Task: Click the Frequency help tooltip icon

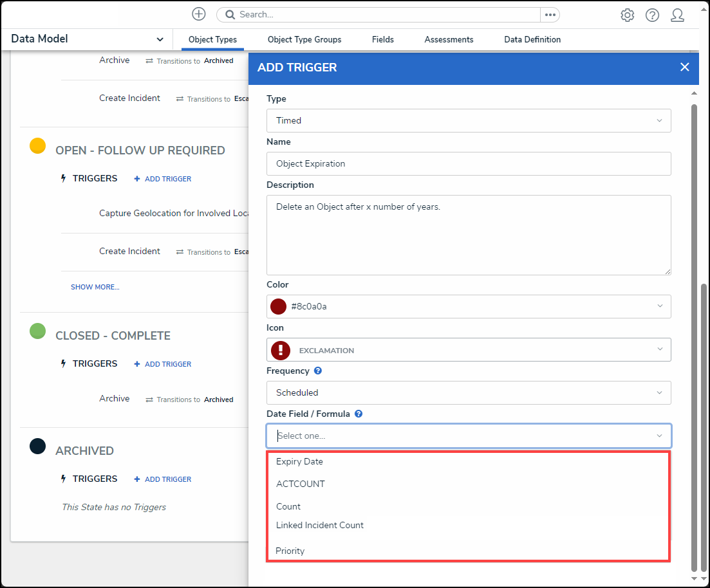Action: [x=318, y=371]
